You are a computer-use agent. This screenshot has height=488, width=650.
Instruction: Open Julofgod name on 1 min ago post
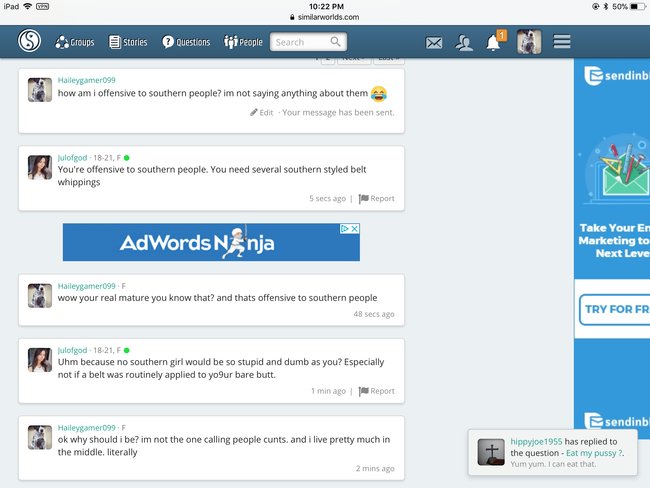(x=72, y=350)
